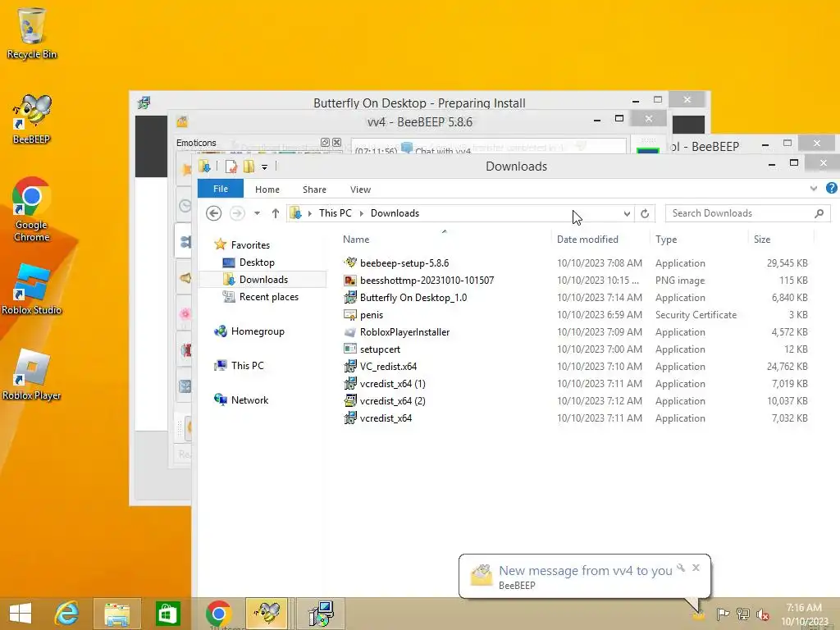Open the BeeBEEP desktop shortcut
Image resolution: width=840 pixels, height=630 pixels.
[x=31, y=119]
